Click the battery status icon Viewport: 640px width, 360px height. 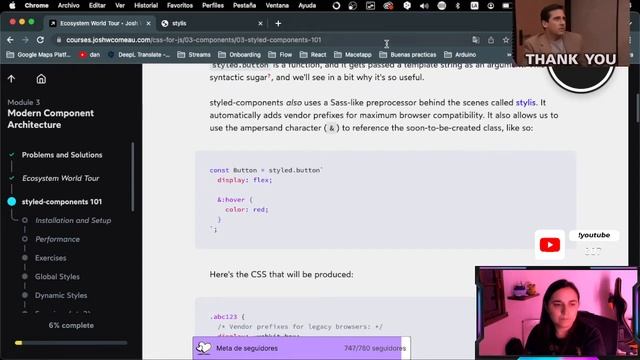coord(506,5)
